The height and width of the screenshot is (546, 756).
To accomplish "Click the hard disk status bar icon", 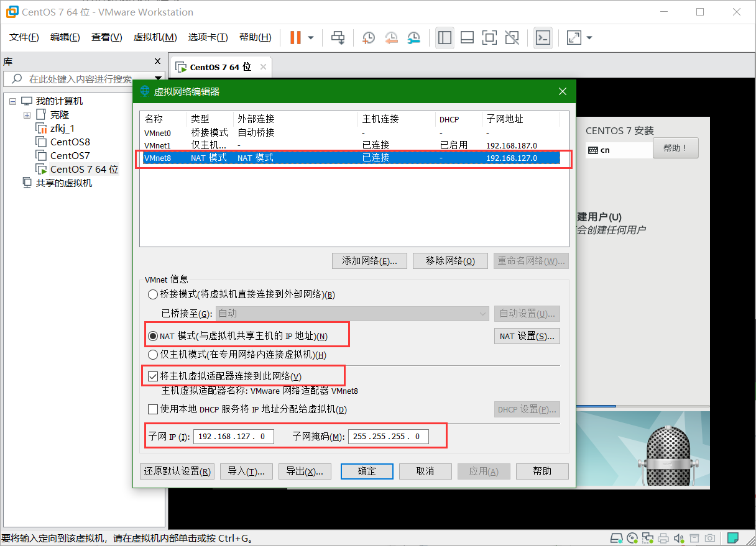I will pyautogui.click(x=617, y=538).
